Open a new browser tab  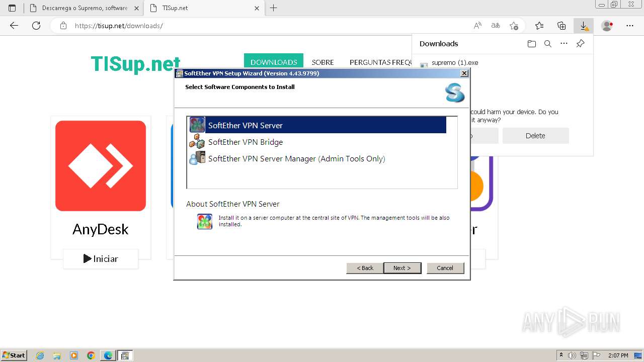click(273, 8)
